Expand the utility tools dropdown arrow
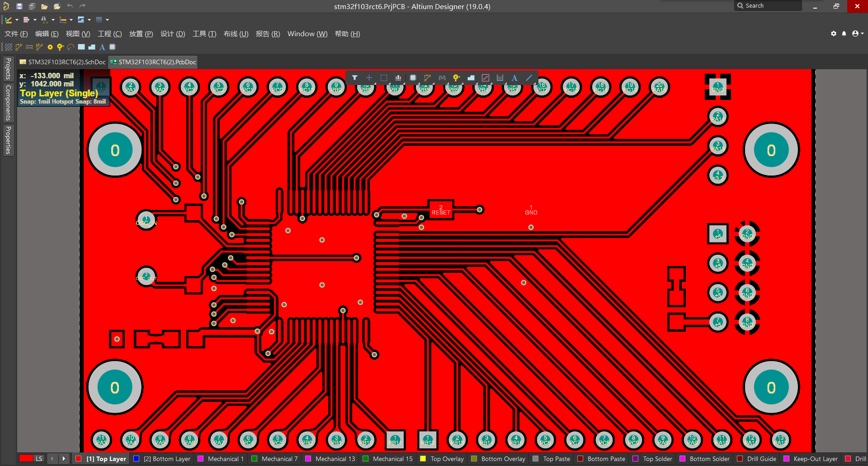Viewport: 868px width, 466px height. (x=17, y=20)
